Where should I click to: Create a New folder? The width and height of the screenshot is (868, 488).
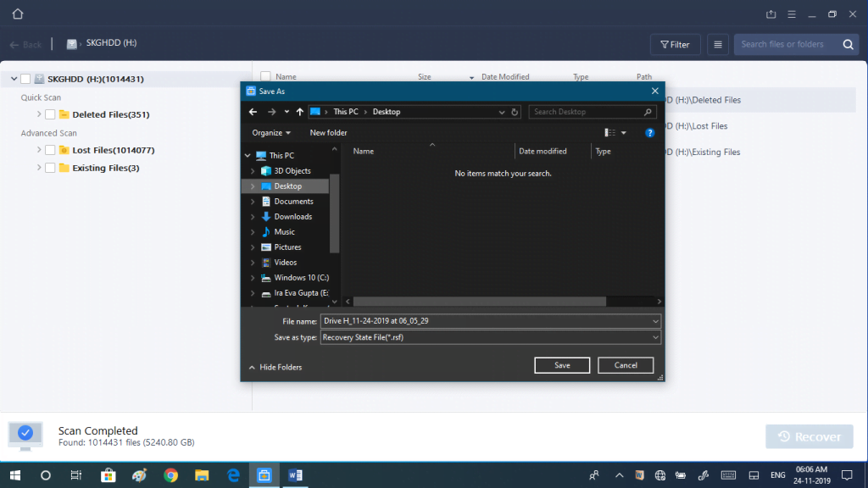(328, 133)
